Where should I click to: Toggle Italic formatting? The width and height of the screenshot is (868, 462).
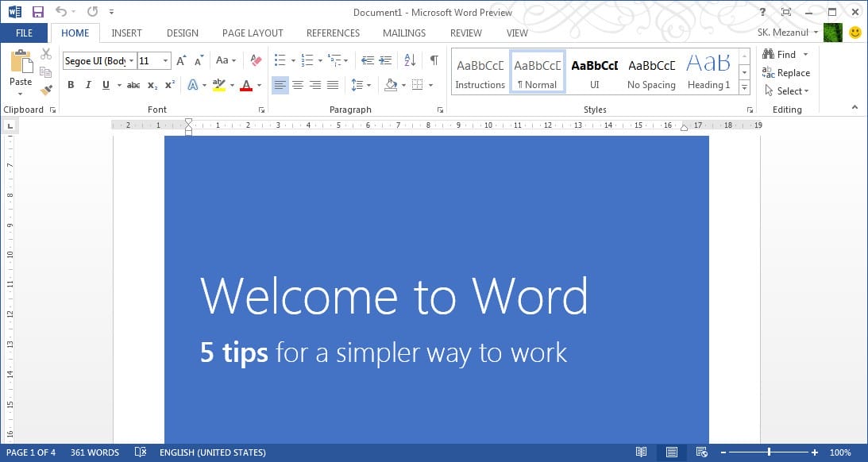(x=88, y=85)
